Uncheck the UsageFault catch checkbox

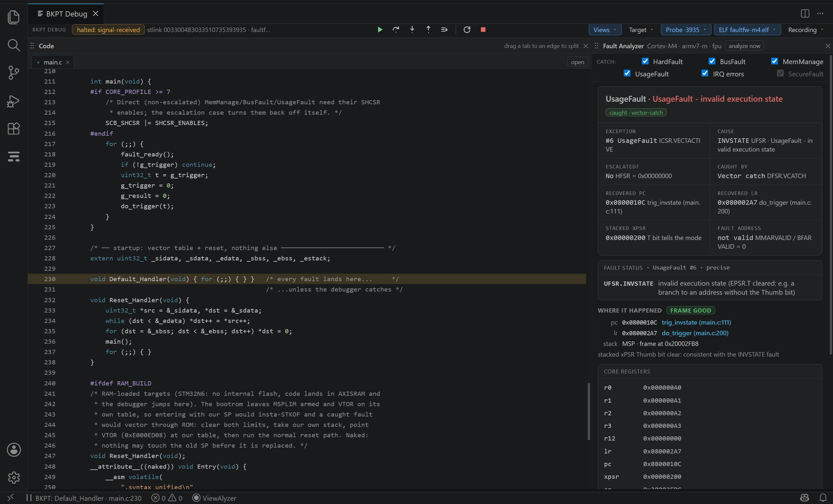[627, 73]
